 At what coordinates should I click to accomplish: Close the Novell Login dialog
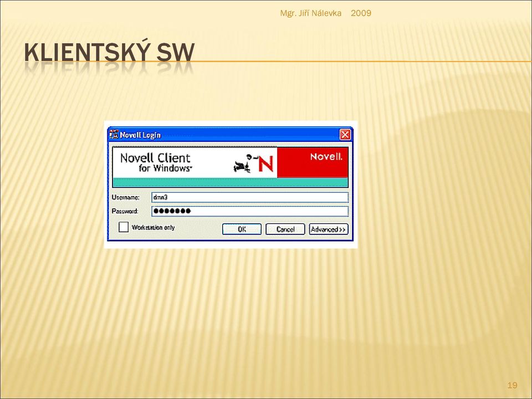pyautogui.click(x=345, y=135)
